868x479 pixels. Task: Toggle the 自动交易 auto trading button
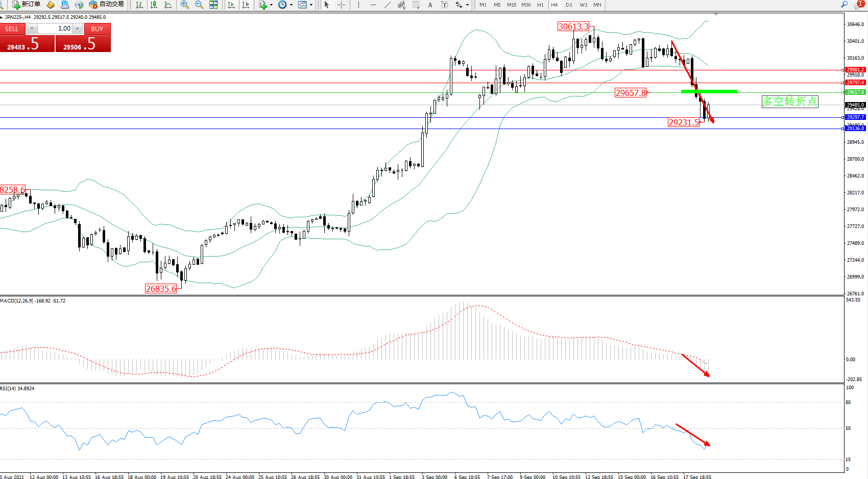pyautogui.click(x=106, y=5)
